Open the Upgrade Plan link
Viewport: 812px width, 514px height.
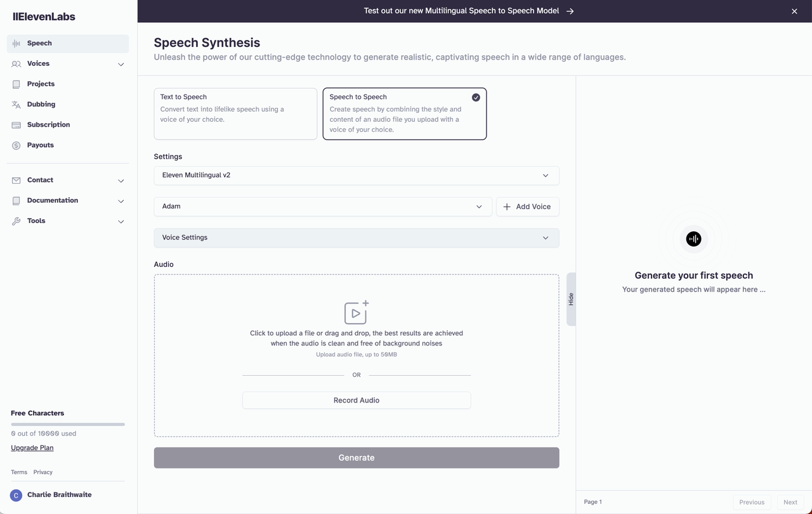pyautogui.click(x=32, y=447)
